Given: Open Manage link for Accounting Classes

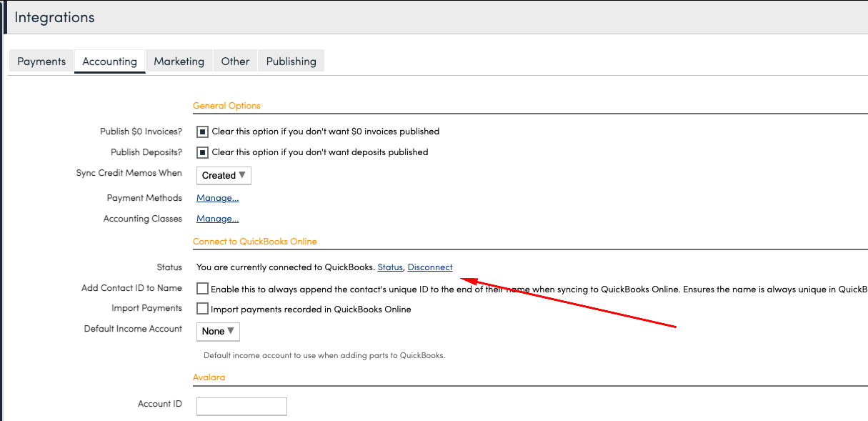Looking at the screenshot, I should pyautogui.click(x=217, y=219).
